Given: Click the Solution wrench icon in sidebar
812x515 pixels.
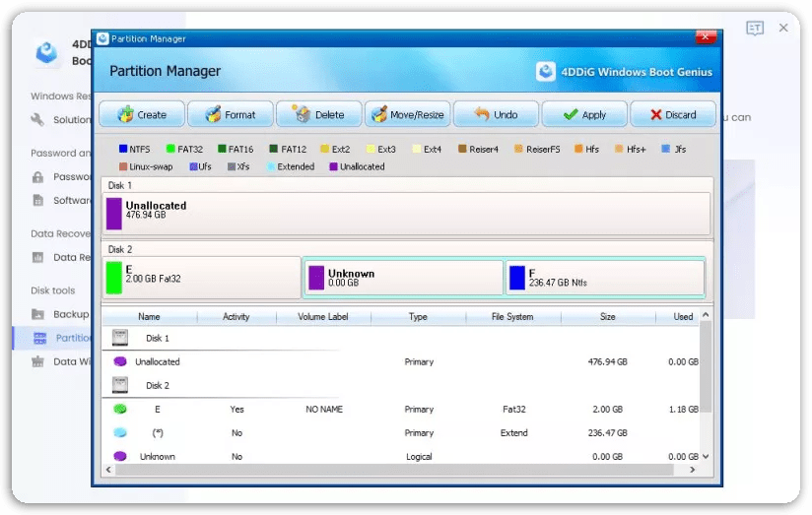Looking at the screenshot, I should [37, 119].
